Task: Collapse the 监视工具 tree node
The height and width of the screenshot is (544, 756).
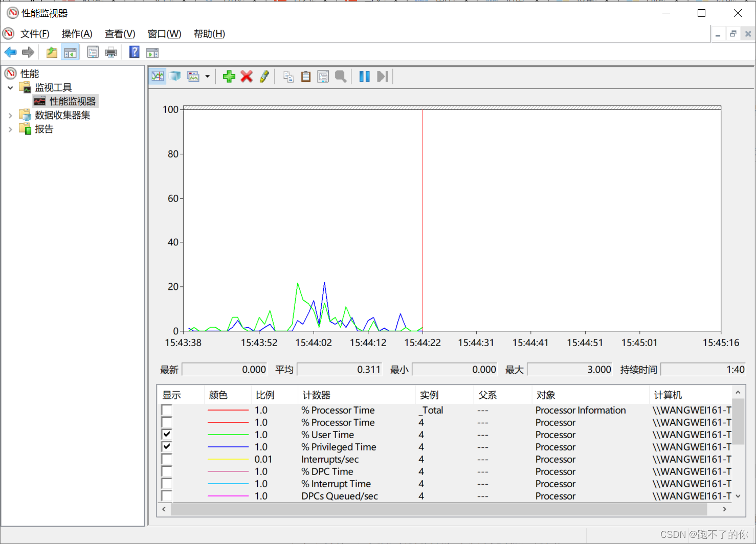Action: 10,88
